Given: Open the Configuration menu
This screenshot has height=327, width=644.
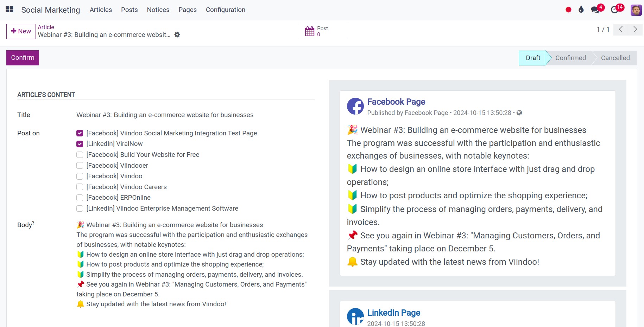Looking at the screenshot, I should pyautogui.click(x=226, y=10).
